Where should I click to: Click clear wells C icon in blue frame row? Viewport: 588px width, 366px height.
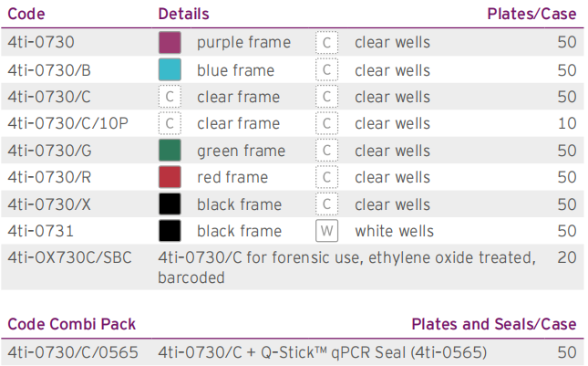click(327, 70)
